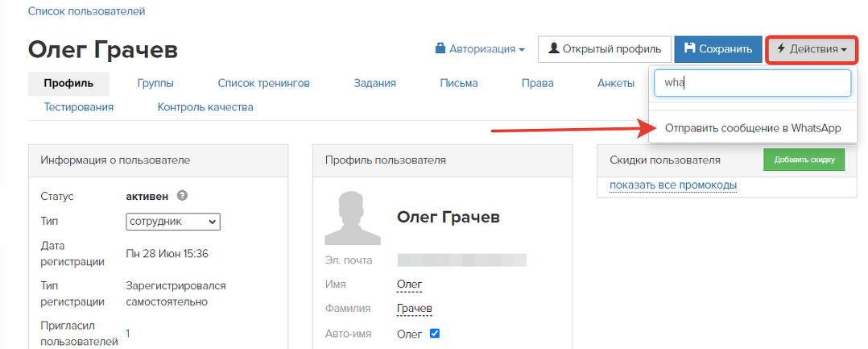Click the Открытый профиль button
The width and height of the screenshot is (868, 349).
604,49
